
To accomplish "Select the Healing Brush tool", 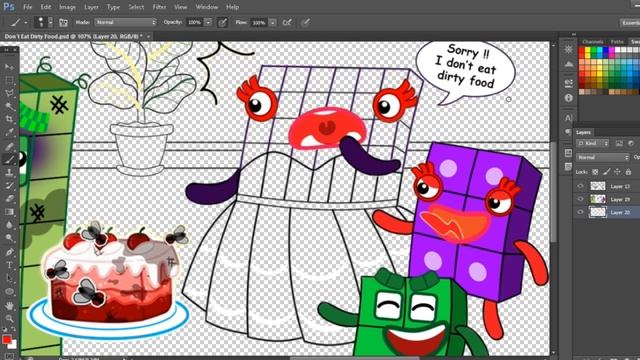I will click(9, 146).
